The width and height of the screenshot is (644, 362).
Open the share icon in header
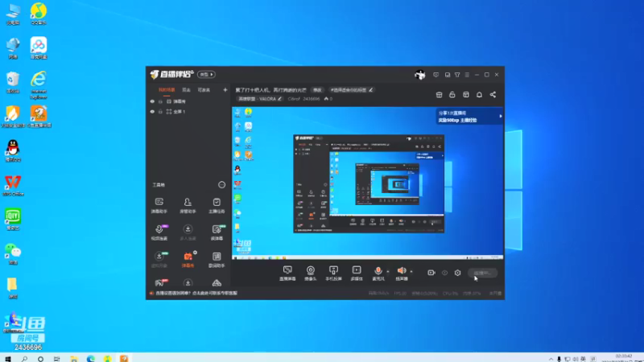pos(493,95)
